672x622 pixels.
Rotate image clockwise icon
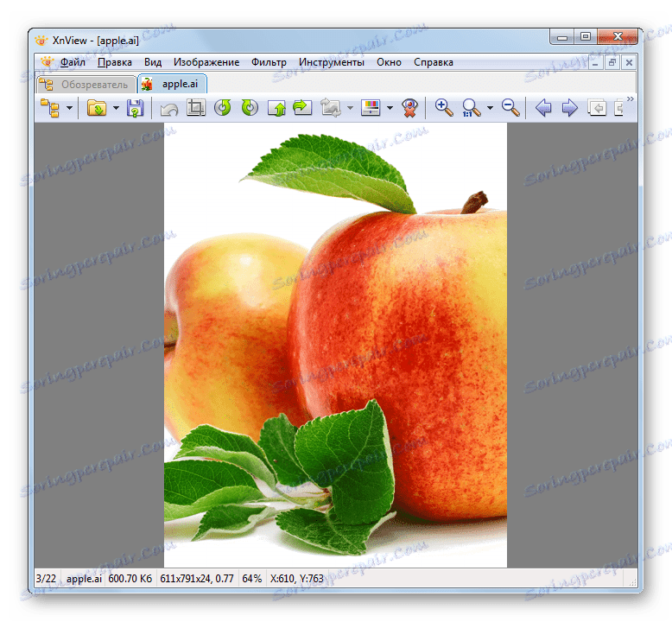tap(250, 108)
